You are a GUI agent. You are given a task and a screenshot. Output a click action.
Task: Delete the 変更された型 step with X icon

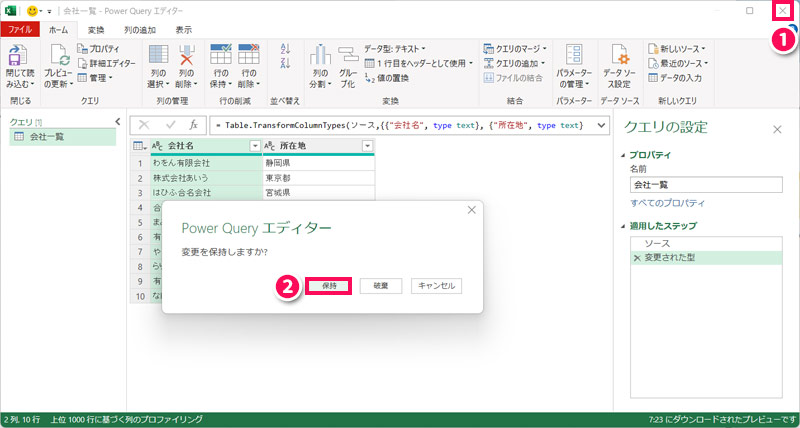click(x=637, y=259)
